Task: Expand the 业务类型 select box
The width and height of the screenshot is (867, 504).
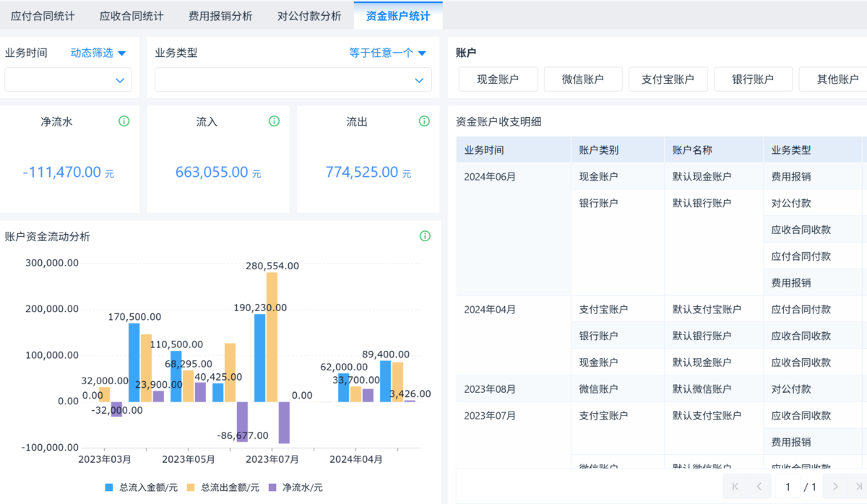Action: coord(293,80)
